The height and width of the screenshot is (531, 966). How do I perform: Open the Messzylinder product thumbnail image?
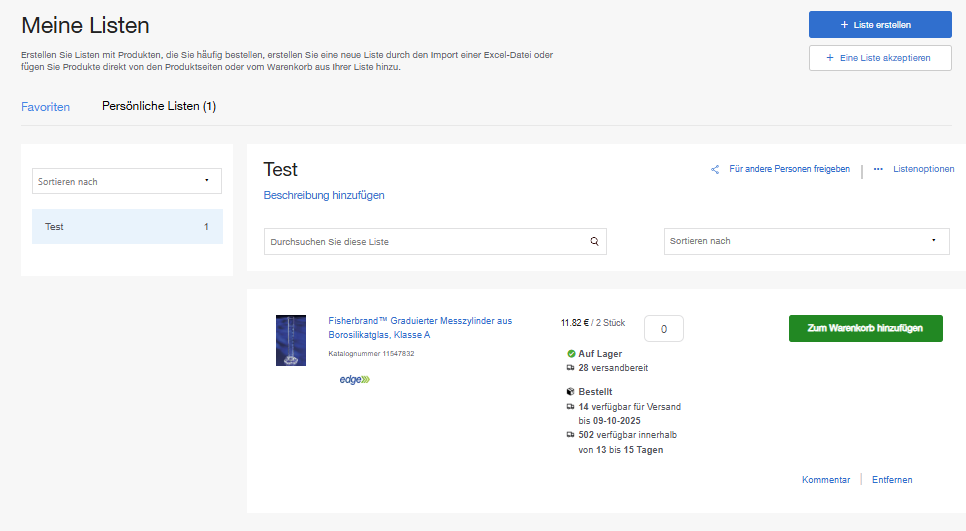pyautogui.click(x=291, y=340)
